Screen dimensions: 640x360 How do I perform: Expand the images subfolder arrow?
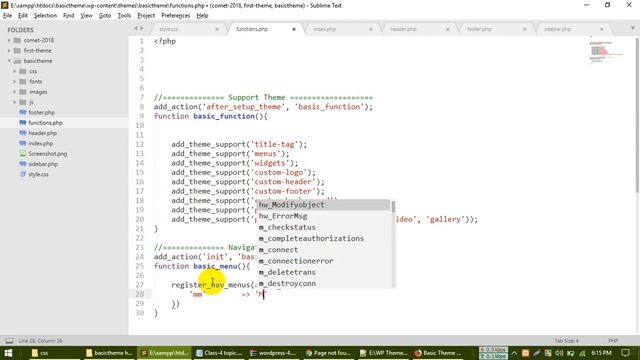tap(15, 92)
